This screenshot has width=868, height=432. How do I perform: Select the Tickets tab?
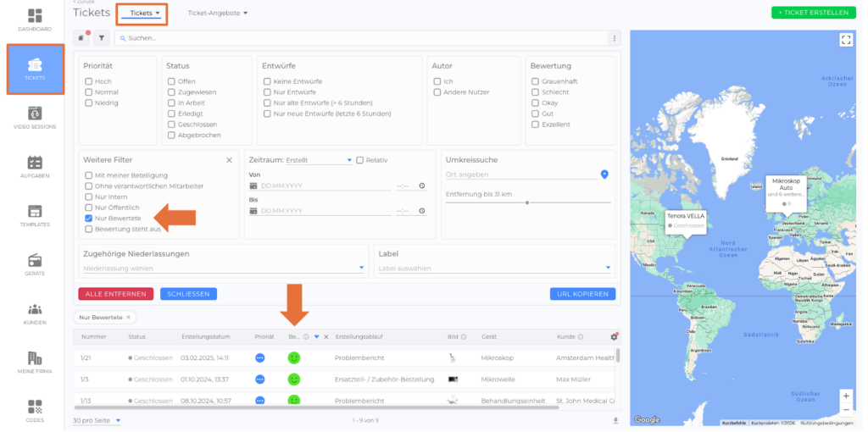coord(145,14)
